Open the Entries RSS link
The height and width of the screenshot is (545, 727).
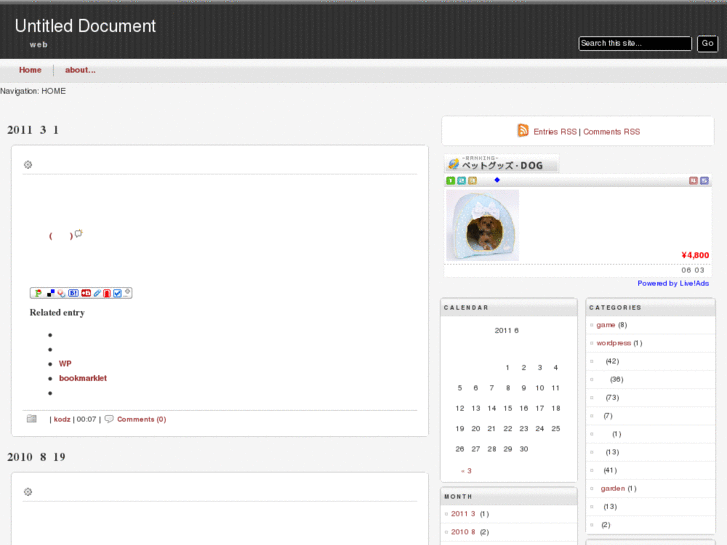click(555, 132)
